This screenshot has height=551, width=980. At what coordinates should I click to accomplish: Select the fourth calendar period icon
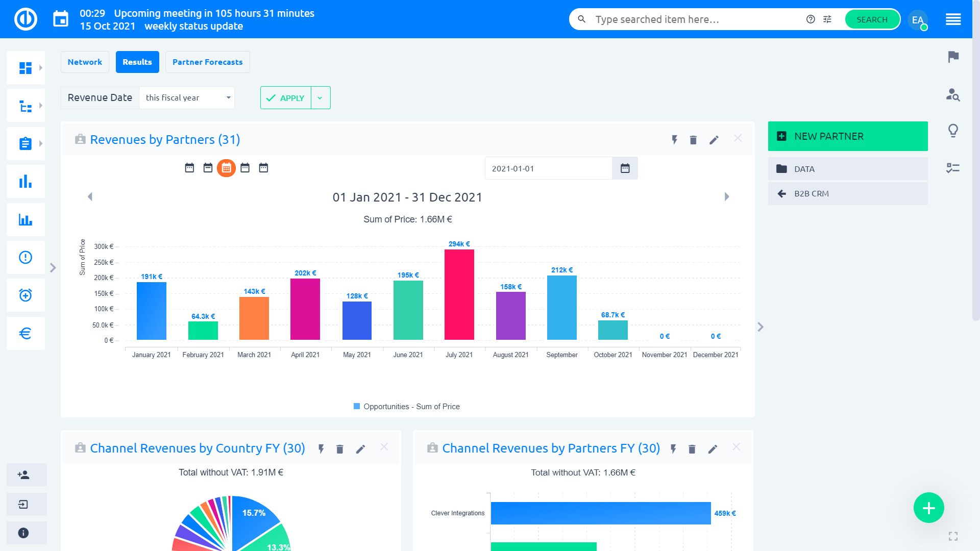pyautogui.click(x=245, y=168)
